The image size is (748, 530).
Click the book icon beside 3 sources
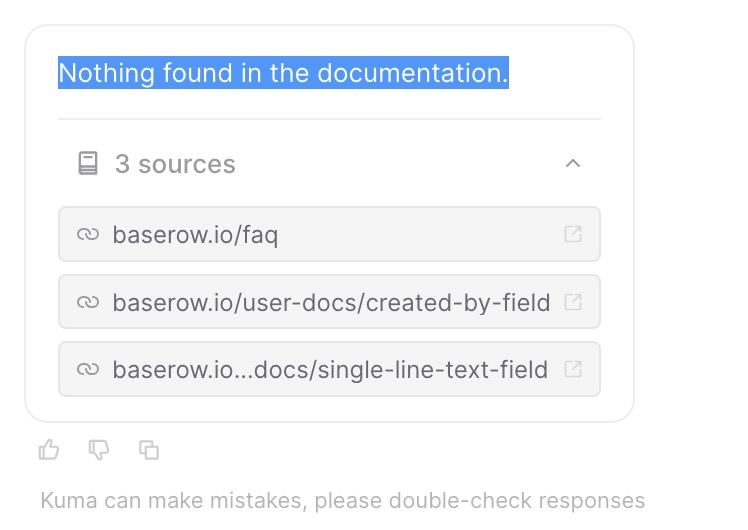[x=88, y=164]
